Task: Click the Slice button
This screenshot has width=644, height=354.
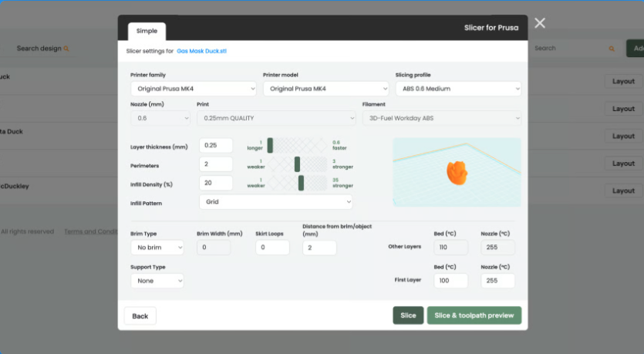Action: click(408, 315)
